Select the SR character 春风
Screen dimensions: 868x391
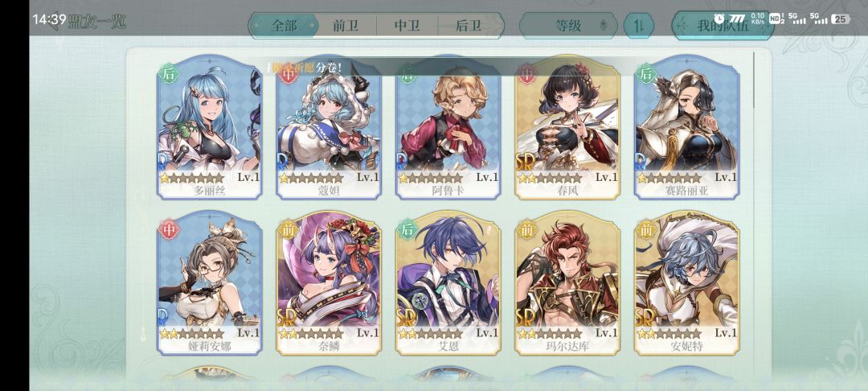(x=567, y=127)
